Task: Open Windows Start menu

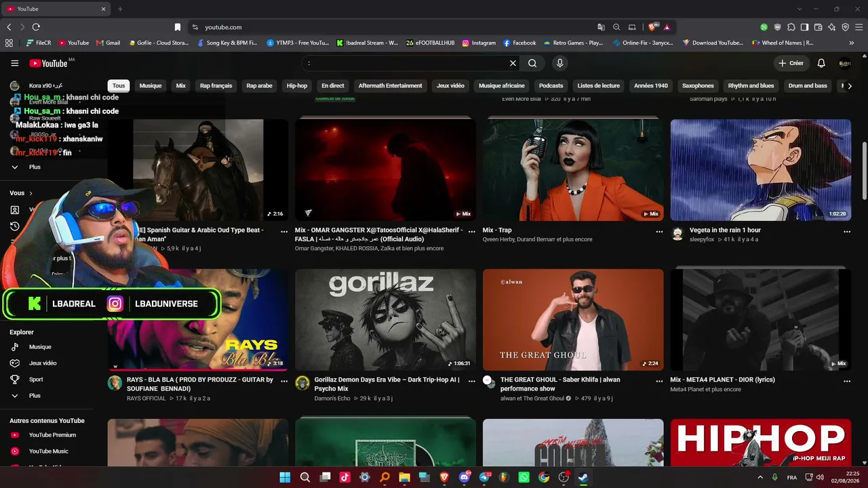Action: pyautogui.click(x=285, y=477)
